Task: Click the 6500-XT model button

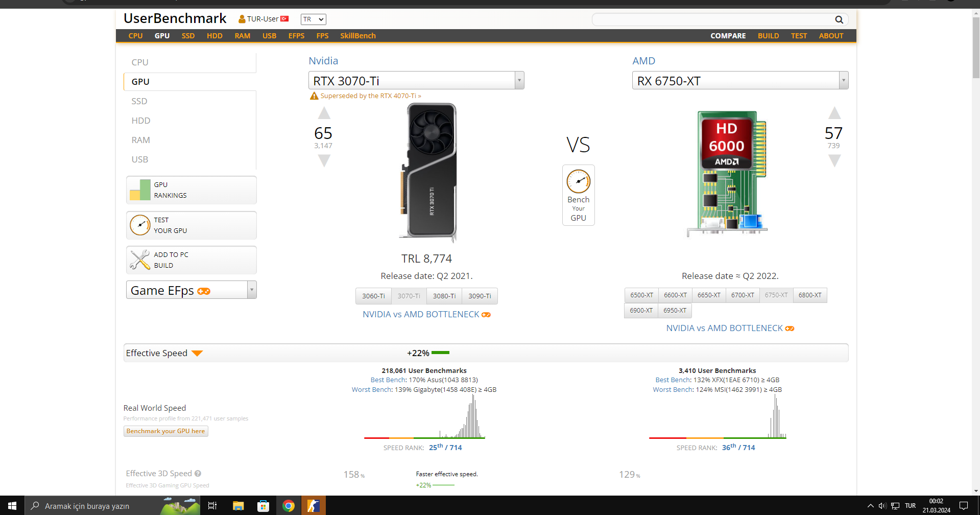Action: coord(641,295)
